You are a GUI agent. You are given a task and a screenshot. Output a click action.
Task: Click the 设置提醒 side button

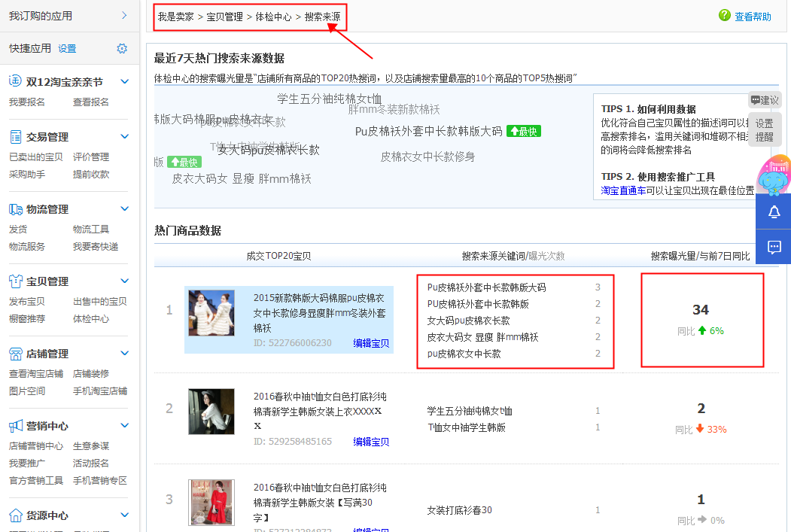(765, 130)
